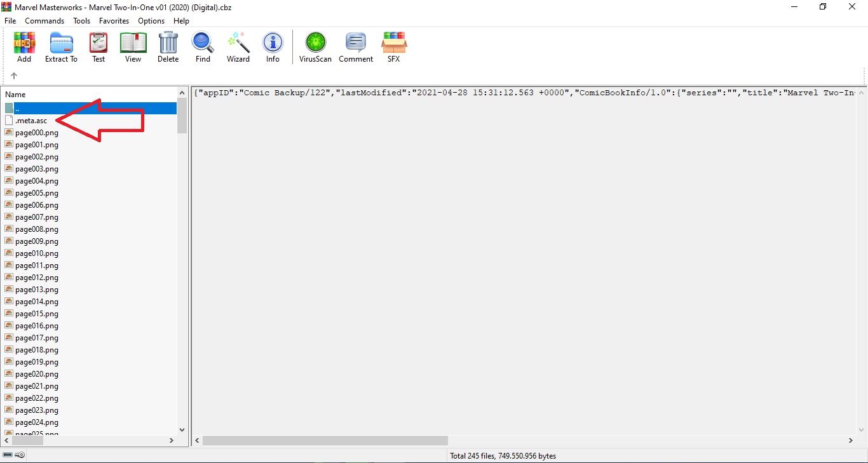Go up one folder level arrow
The height and width of the screenshot is (463, 868).
(x=14, y=76)
